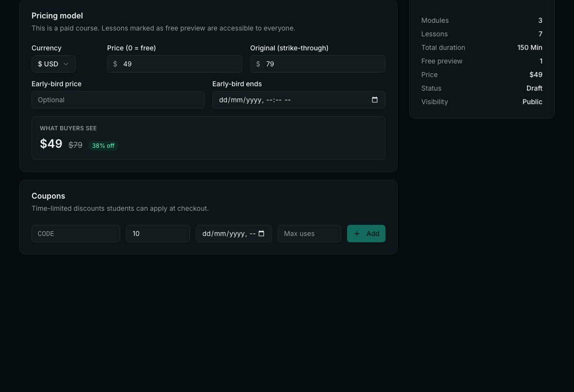The width and height of the screenshot is (574, 392).
Task: Click the Modules count value 3
Action: click(x=541, y=20)
